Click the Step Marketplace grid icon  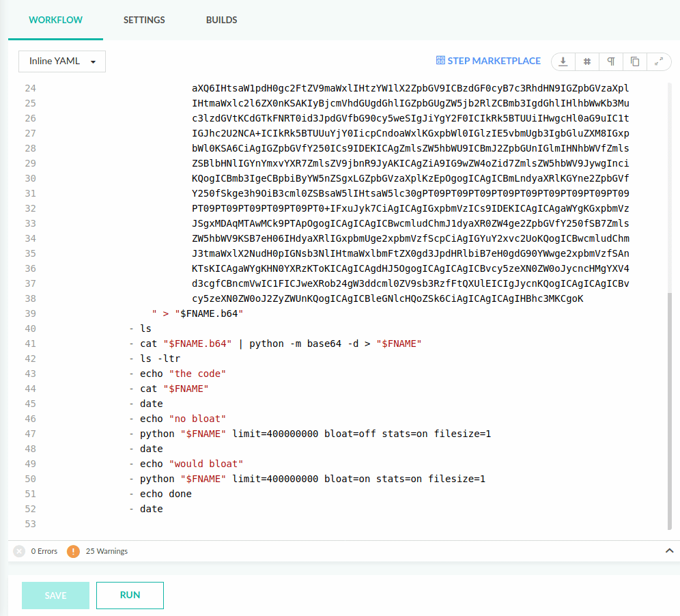(440, 61)
